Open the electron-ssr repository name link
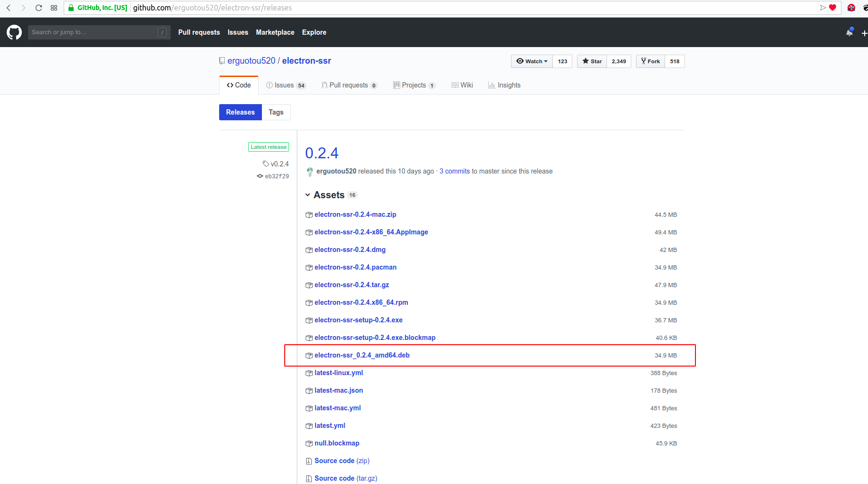 307,61
